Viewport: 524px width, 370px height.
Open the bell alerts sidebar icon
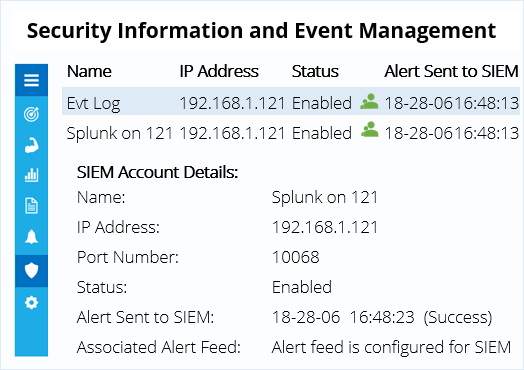[x=31, y=237]
